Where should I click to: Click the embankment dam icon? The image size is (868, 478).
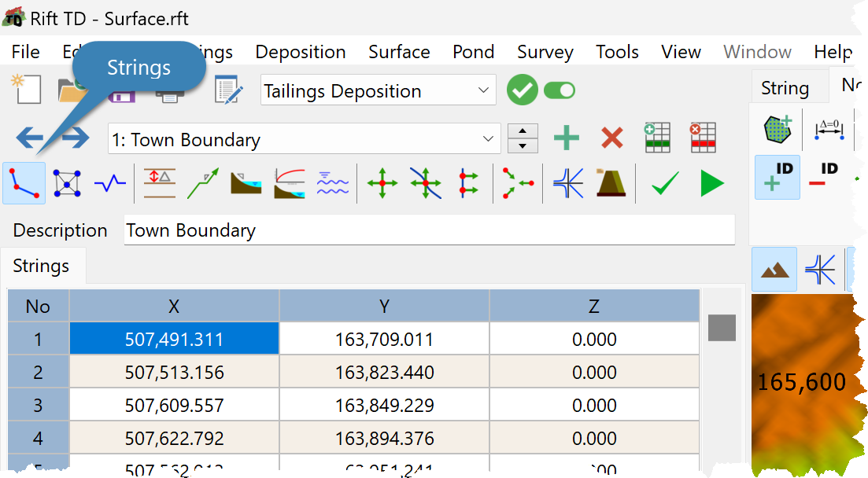click(x=611, y=182)
